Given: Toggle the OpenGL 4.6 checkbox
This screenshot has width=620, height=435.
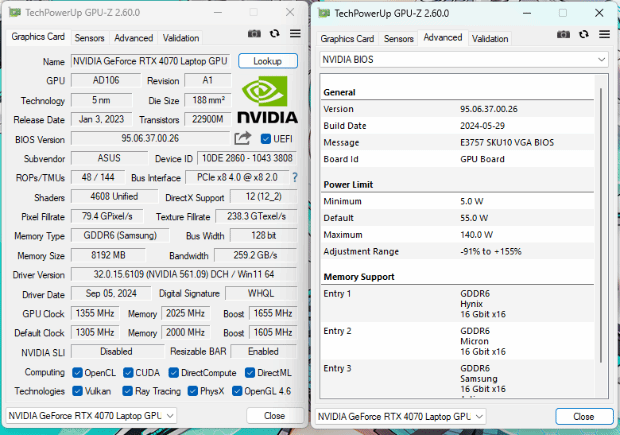Looking at the screenshot, I should (x=237, y=391).
